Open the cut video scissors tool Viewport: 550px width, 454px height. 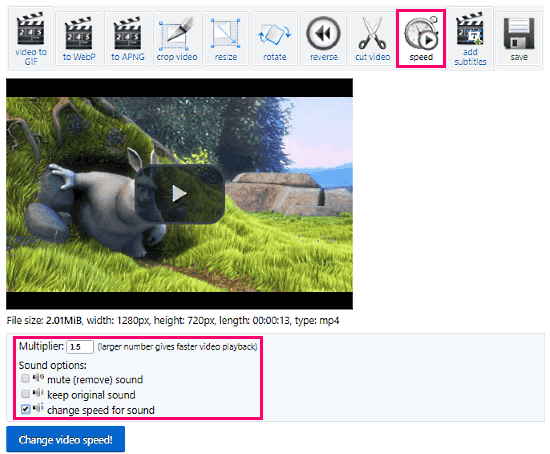373,38
